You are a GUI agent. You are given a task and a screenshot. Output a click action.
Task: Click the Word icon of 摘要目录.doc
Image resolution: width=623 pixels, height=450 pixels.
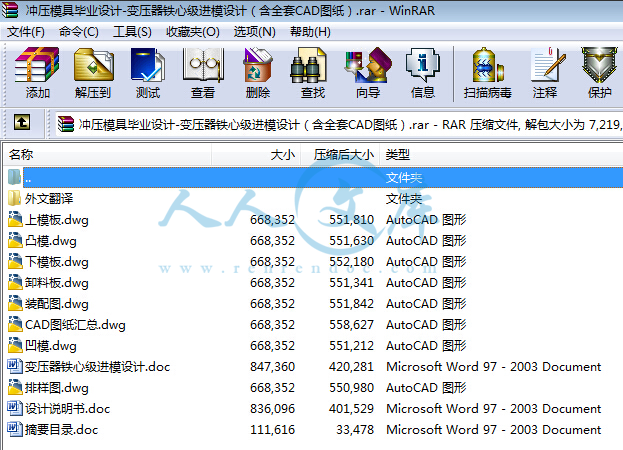15,429
